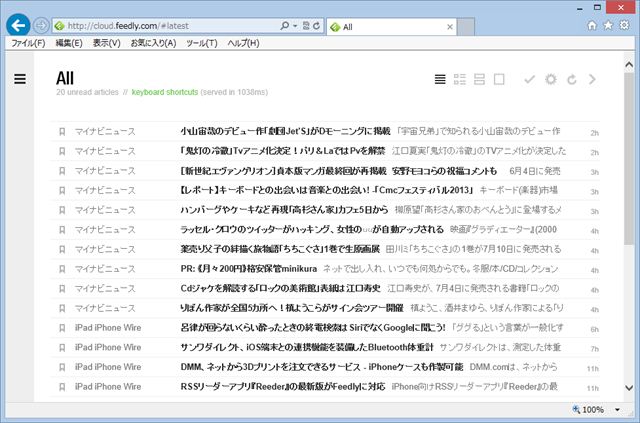Image resolution: width=640 pixels, height=423 pixels.
Task: Open the ファイル(F) menu
Action: (28, 43)
